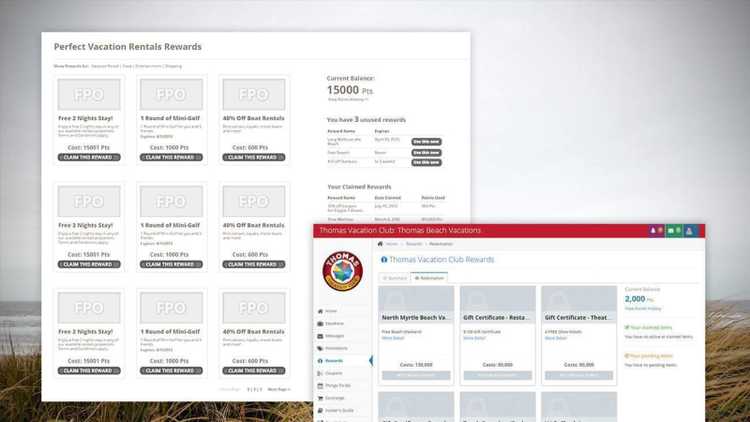This screenshot has width=750, height=422.
Task: Claim top-row 40% Off Boat Rentals reward
Action: (x=253, y=157)
